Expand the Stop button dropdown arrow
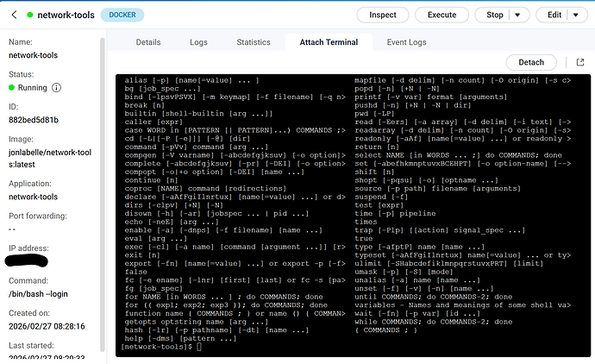595x364 pixels. pyautogui.click(x=517, y=16)
